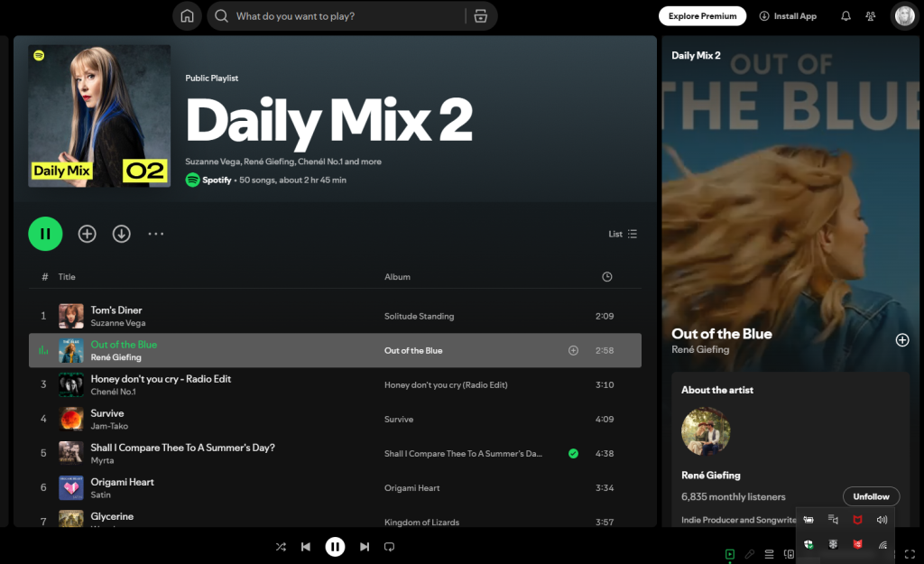Image resolution: width=924 pixels, height=564 pixels.
Task: Go to Spotify Home via house icon
Action: click(x=187, y=16)
